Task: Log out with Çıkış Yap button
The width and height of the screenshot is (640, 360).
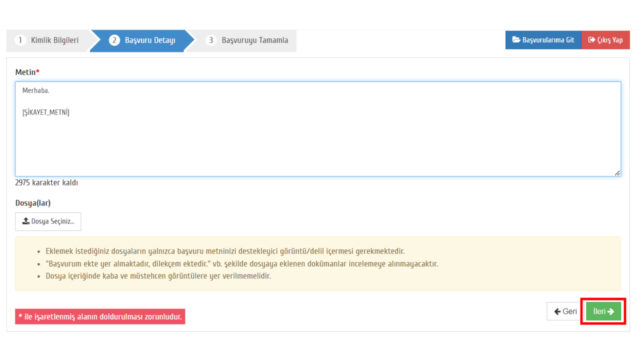Action: [605, 40]
